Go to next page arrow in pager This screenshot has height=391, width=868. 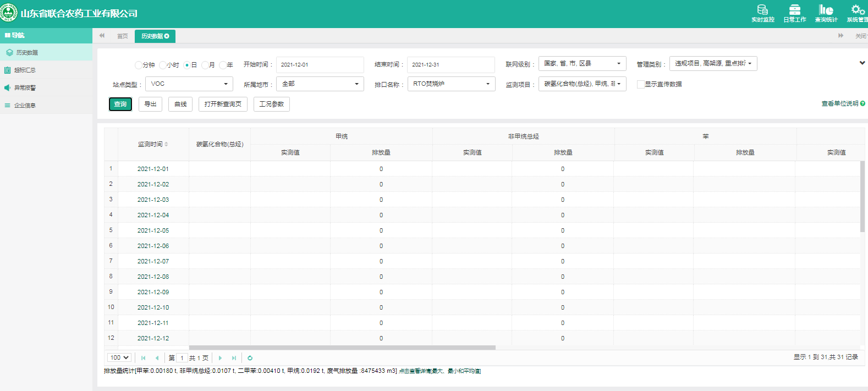221,358
